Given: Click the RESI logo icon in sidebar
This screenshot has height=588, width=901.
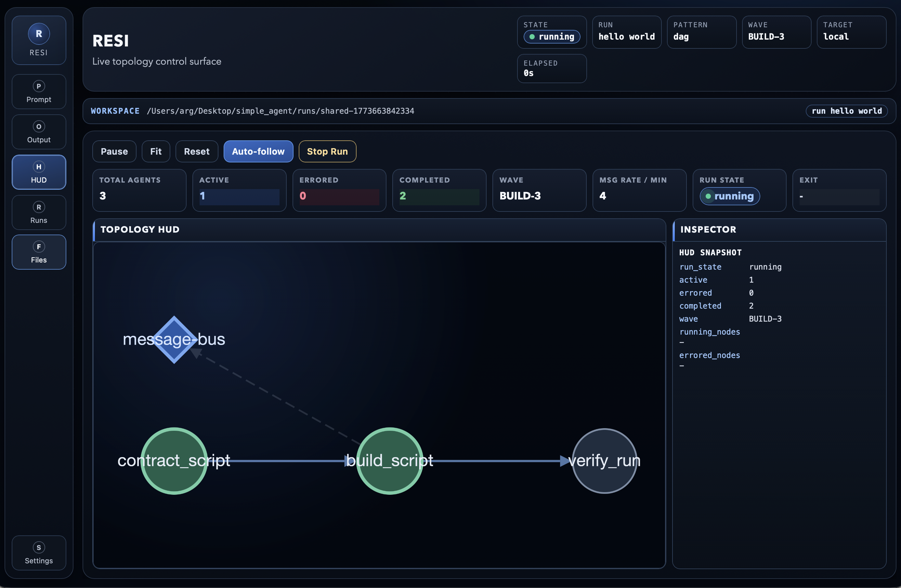Looking at the screenshot, I should (x=39, y=34).
